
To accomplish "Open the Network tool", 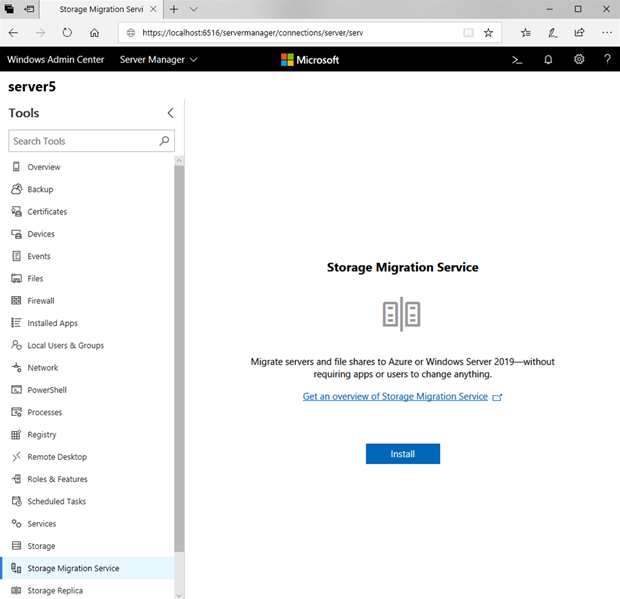I will 87,368.
